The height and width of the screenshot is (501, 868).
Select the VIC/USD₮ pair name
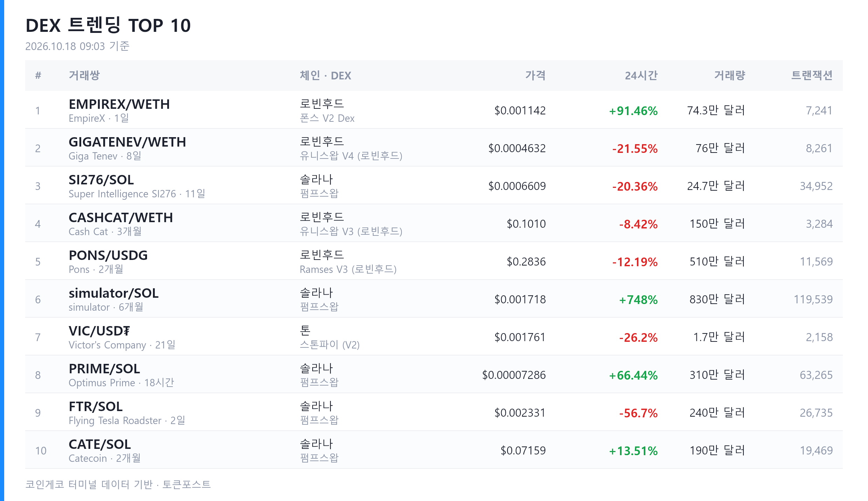pos(99,331)
